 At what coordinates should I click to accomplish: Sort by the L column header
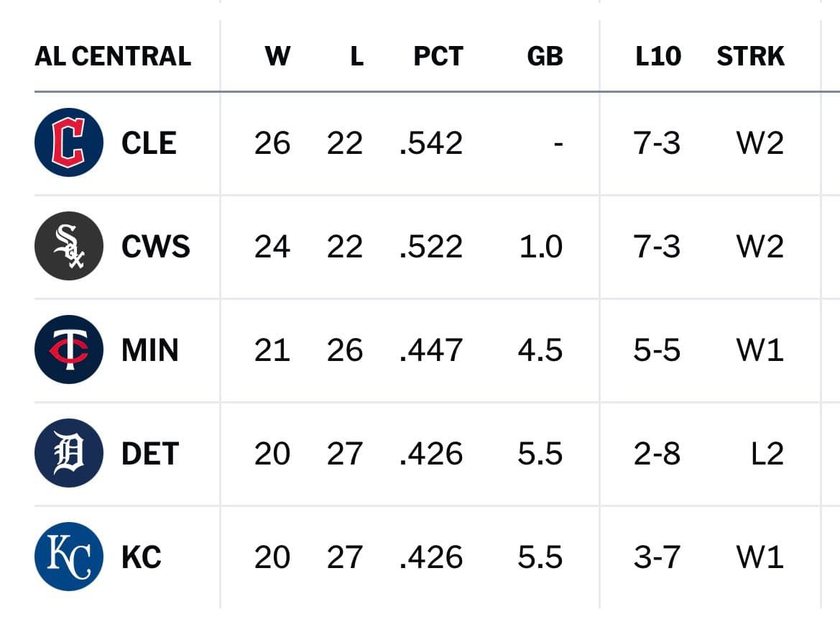click(357, 56)
